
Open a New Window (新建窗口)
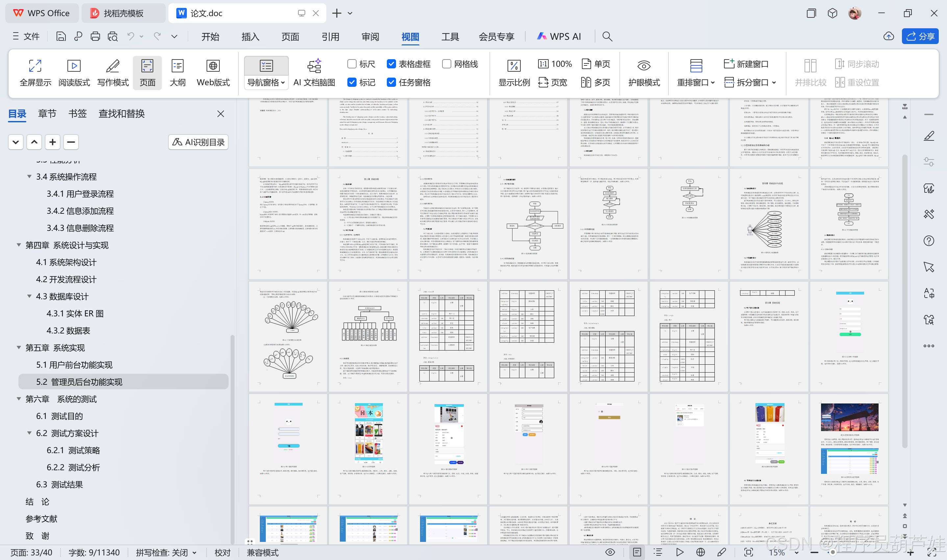pos(746,64)
